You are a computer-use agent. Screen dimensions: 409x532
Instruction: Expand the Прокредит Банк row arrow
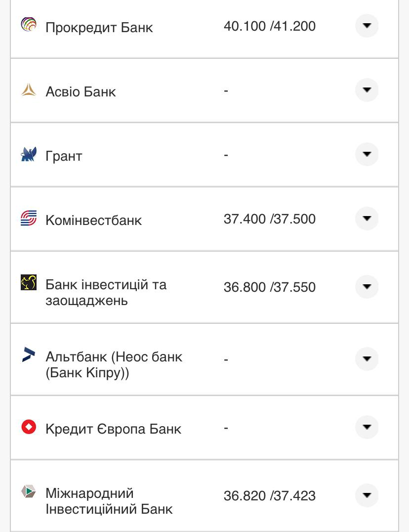[x=367, y=26]
